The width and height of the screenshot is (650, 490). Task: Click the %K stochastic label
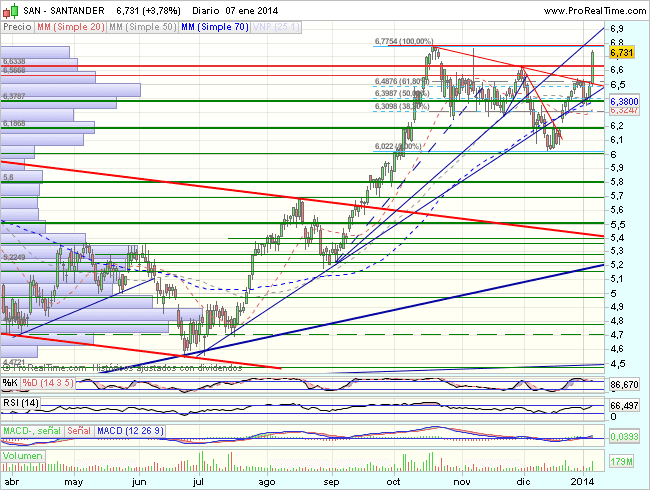point(10,383)
